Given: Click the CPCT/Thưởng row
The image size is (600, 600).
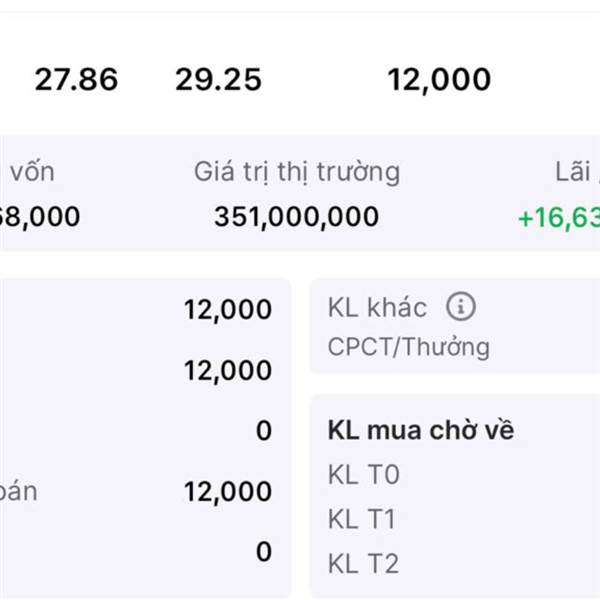Looking at the screenshot, I should coord(408,348).
